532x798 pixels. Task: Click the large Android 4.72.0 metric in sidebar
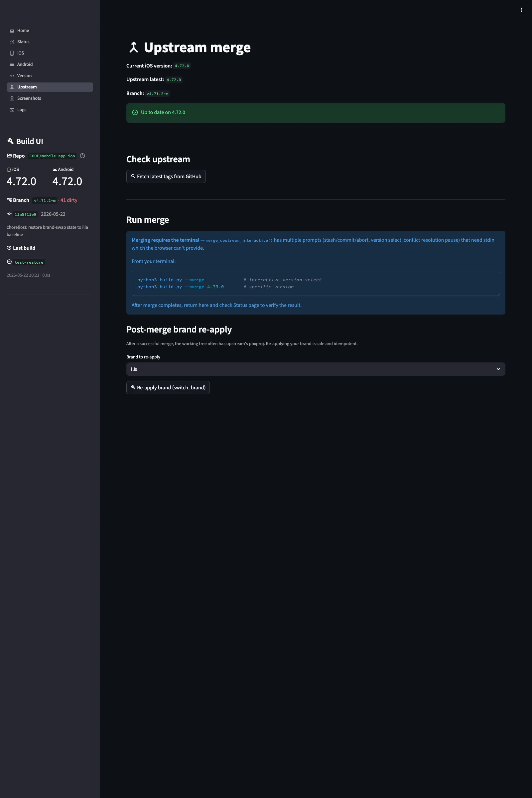pyautogui.click(x=67, y=181)
